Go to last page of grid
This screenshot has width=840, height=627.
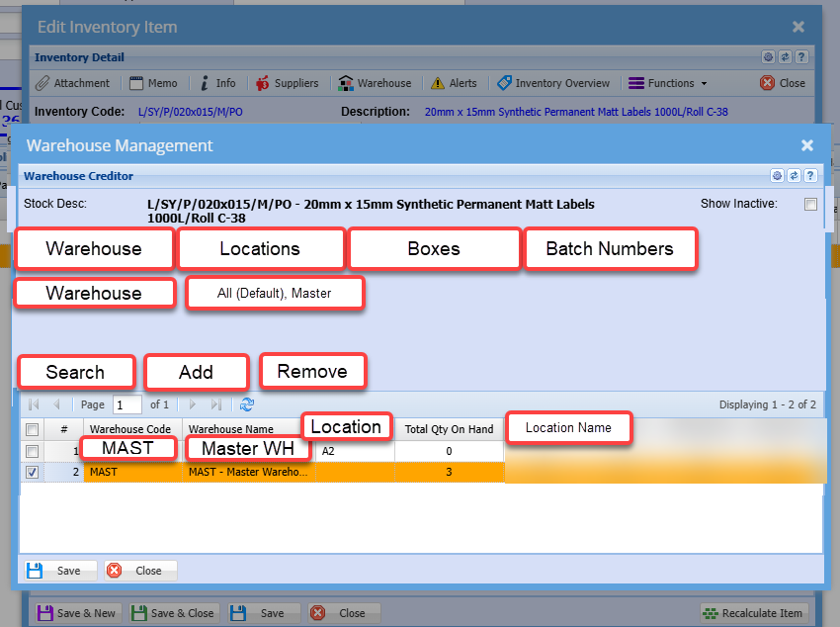(x=215, y=404)
